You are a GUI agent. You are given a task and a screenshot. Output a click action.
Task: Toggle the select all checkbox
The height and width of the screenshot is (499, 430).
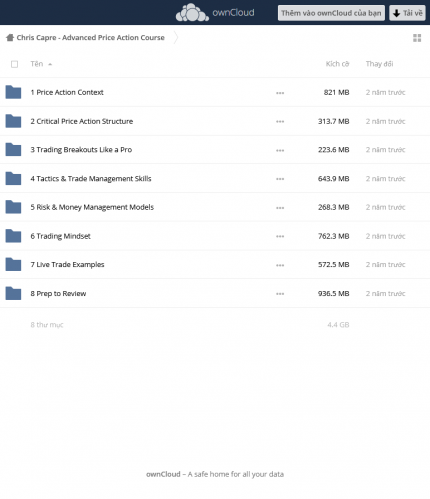[14, 64]
